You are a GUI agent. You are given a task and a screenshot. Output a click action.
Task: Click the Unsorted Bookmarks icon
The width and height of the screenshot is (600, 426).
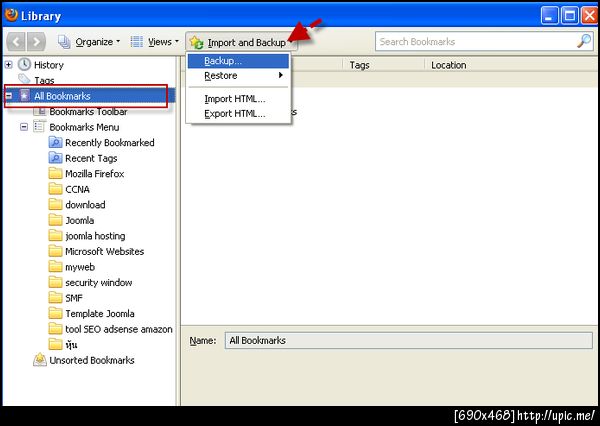[40, 359]
